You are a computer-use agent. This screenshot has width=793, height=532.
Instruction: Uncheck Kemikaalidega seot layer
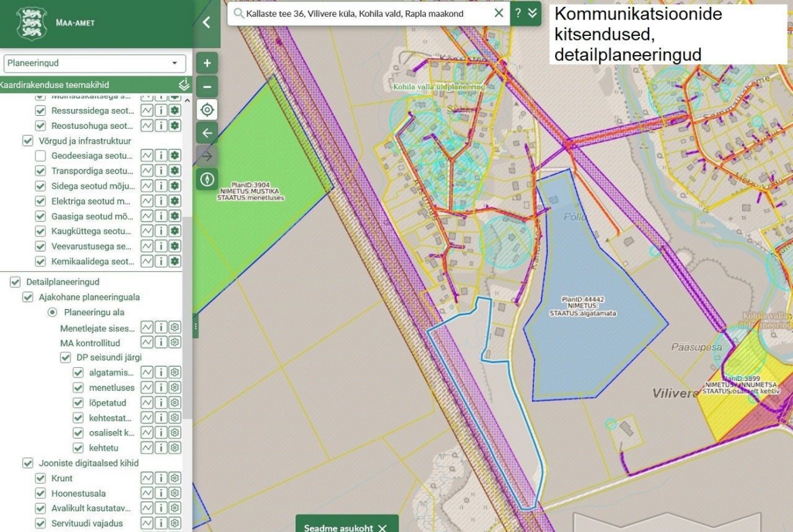click(41, 262)
